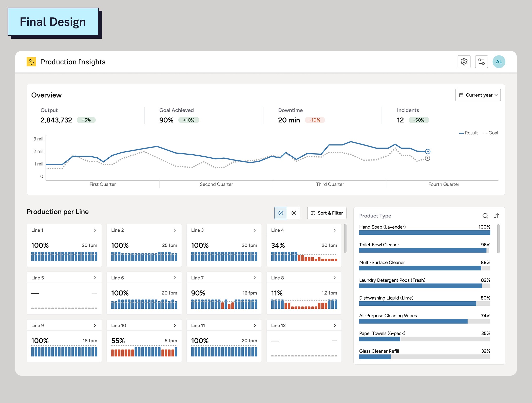Toggle the X-circle status filter
Viewport: 532px width, 403px height.
tap(294, 213)
